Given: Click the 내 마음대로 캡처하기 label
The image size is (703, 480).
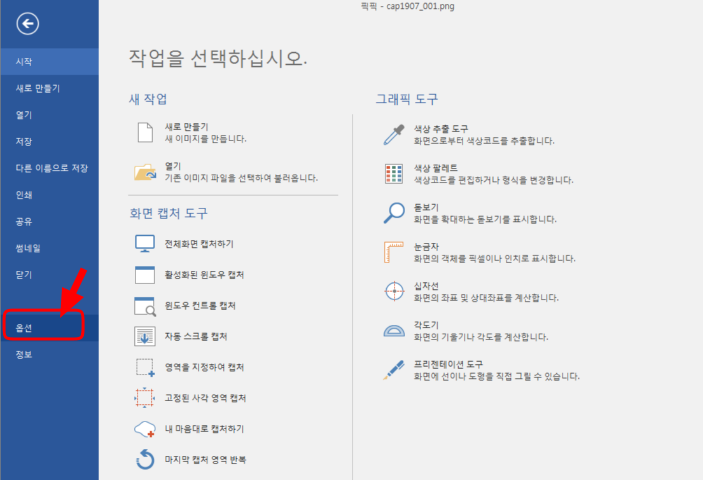Looking at the screenshot, I should [x=204, y=429].
